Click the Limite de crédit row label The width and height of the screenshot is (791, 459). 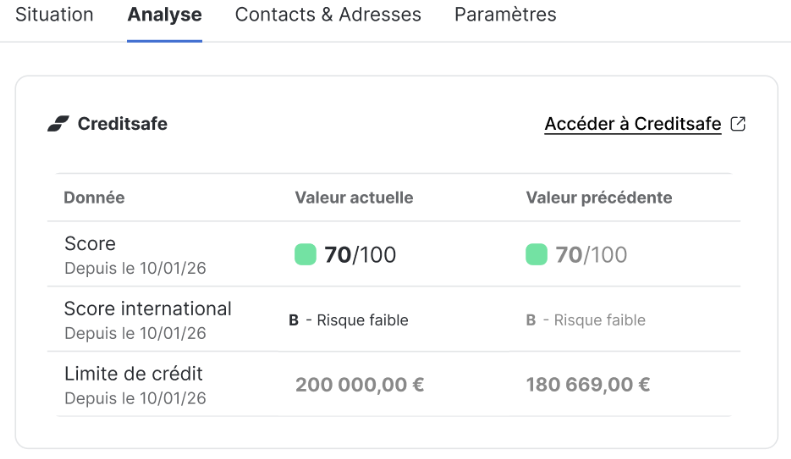coord(133,374)
